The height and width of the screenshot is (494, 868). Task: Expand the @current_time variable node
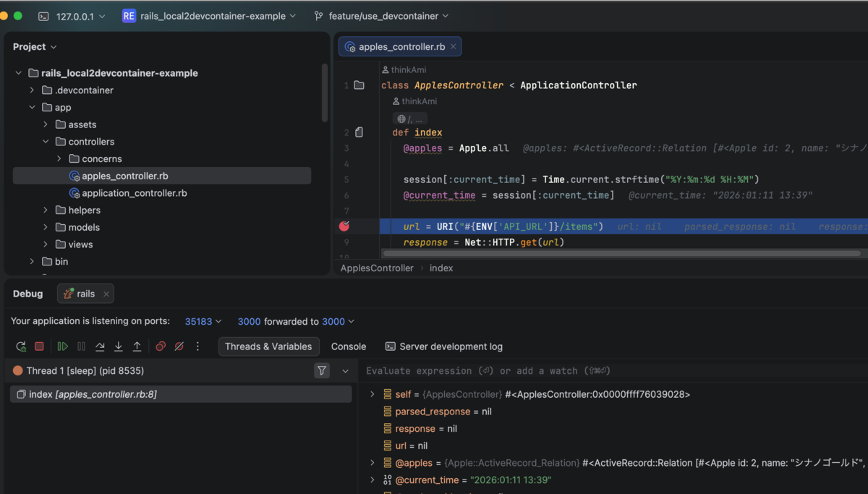(373, 480)
